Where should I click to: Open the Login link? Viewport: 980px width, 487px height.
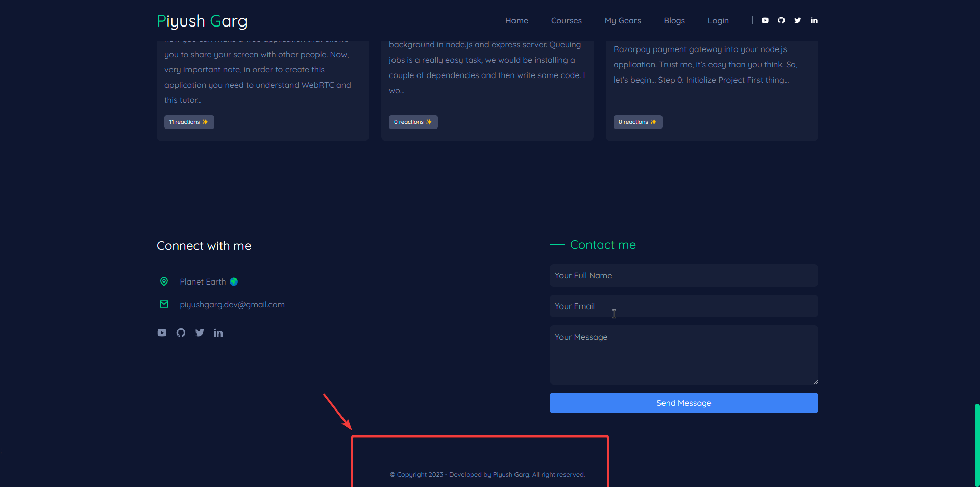point(718,20)
